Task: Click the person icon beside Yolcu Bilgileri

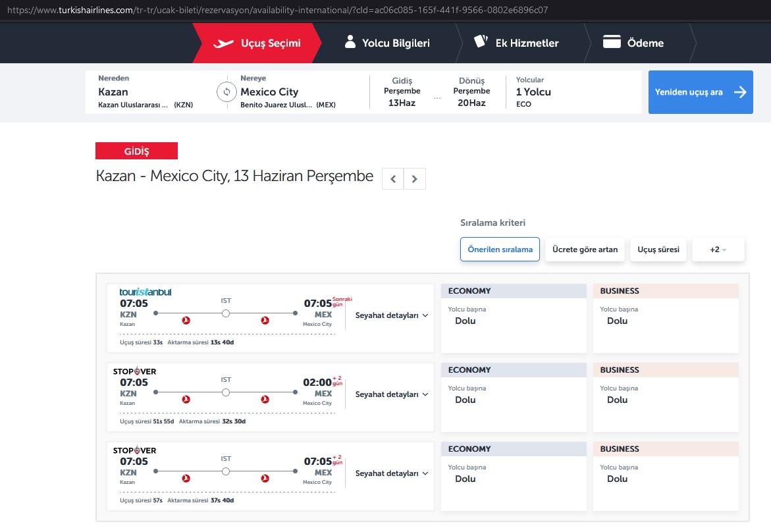Action: click(350, 41)
